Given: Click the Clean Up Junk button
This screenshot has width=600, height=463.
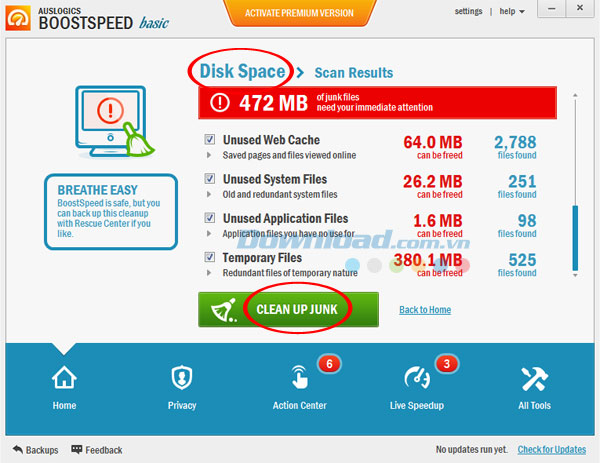Looking at the screenshot, I should click(x=289, y=310).
